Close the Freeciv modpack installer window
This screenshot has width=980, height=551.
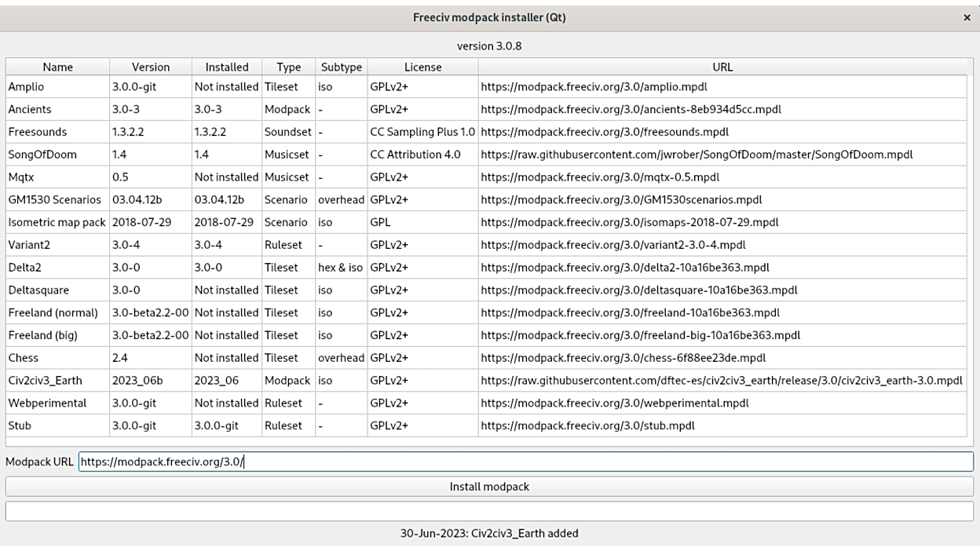tap(967, 17)
